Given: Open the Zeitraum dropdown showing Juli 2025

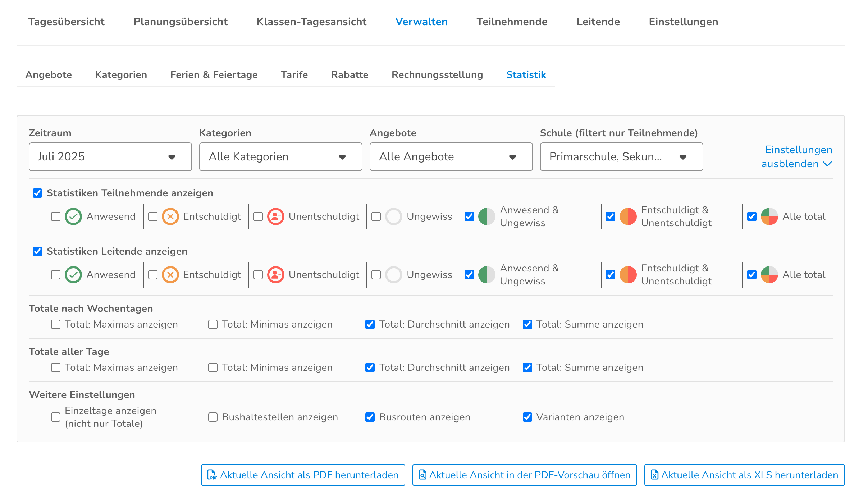Looking at the screenshot, I should tap(110, 157).
